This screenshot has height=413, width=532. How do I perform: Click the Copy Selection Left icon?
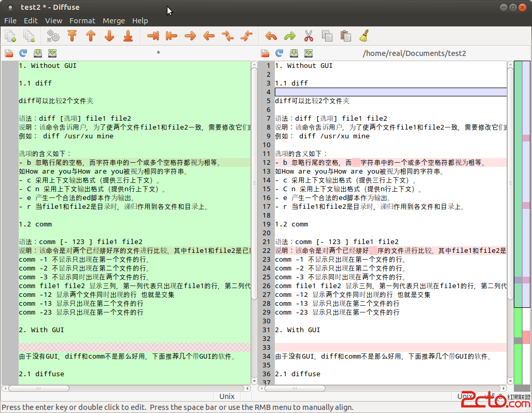[x=172, y=36]
